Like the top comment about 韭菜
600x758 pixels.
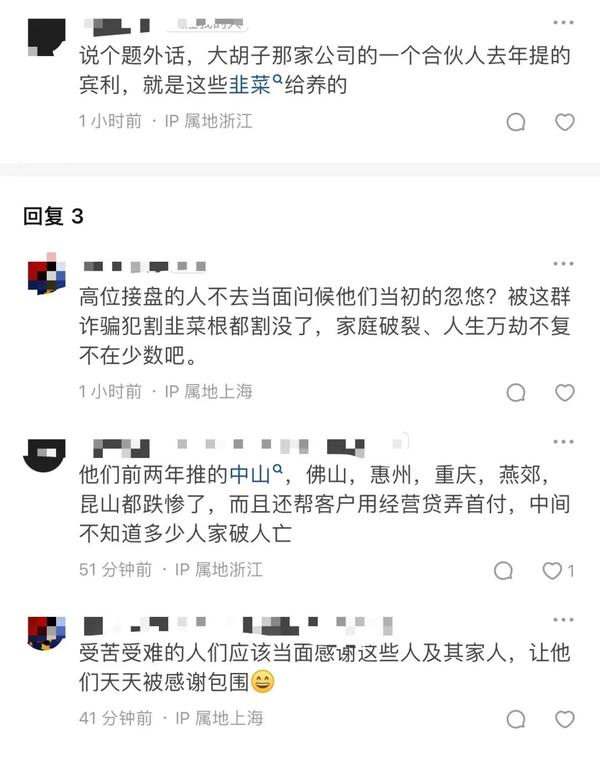click(564, 122)
